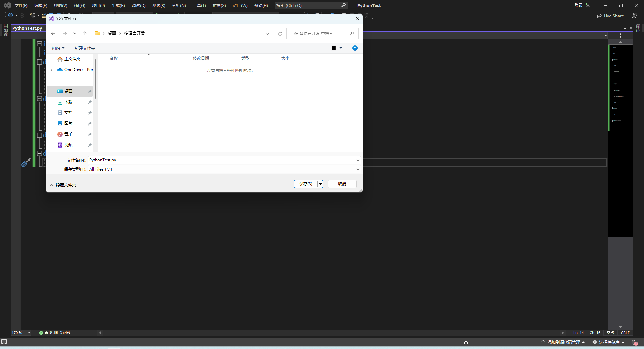Screen dimensions: 644x349
Task: Open the 组织 dropdown menu
Action: [x=58, y=48]
